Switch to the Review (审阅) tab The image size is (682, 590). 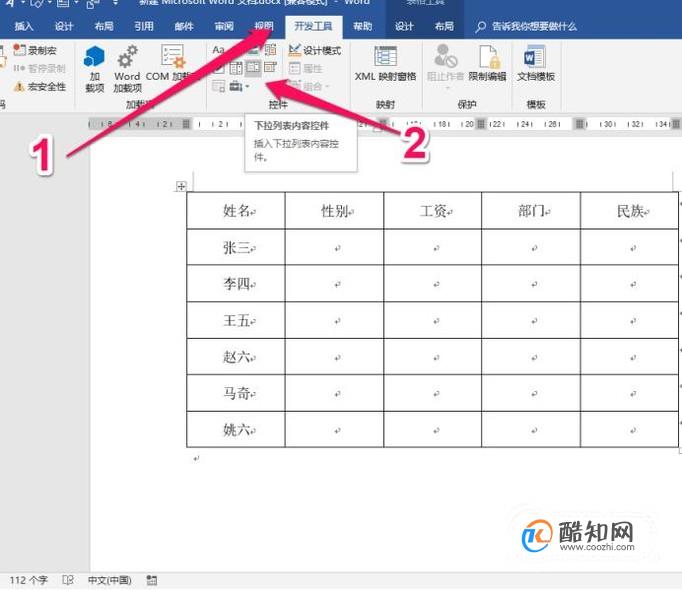point(224,27)
